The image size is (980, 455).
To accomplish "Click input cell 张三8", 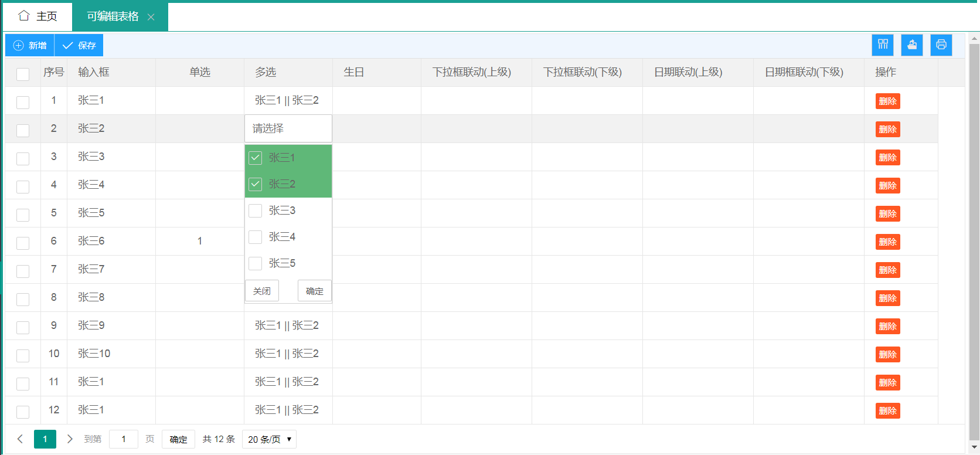I will tap(111, 297).
